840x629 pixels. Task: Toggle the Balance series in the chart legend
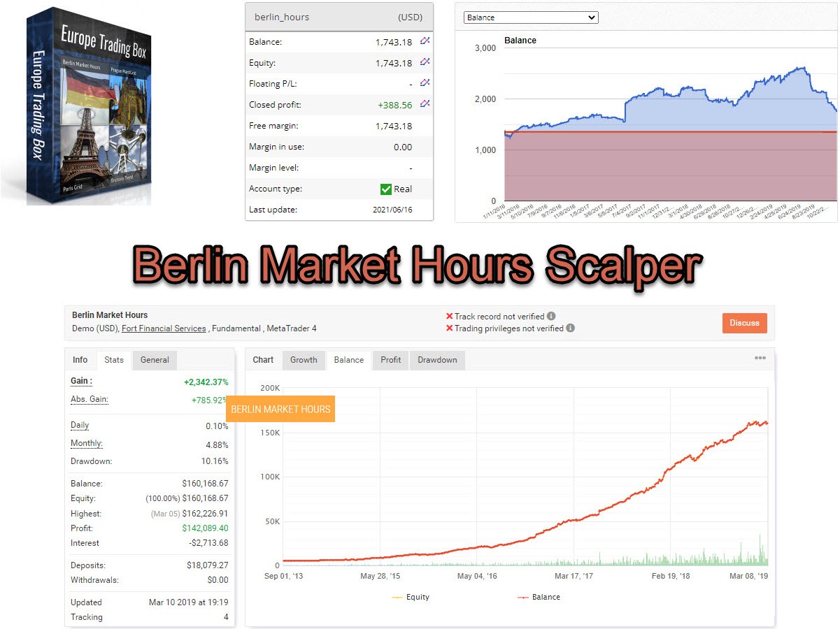(539, 597)
